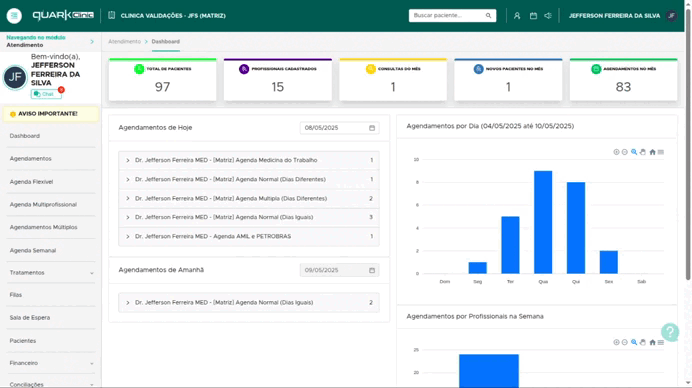Viewport: 692px width, 388px height.
Task: Click the Total de Pacientes green icon
Action: 139,69
